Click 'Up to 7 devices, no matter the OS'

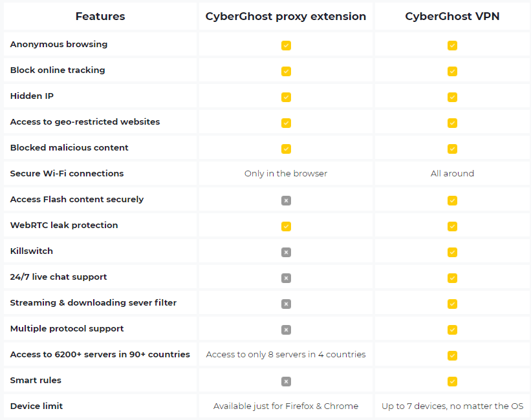tap(452, 406)
